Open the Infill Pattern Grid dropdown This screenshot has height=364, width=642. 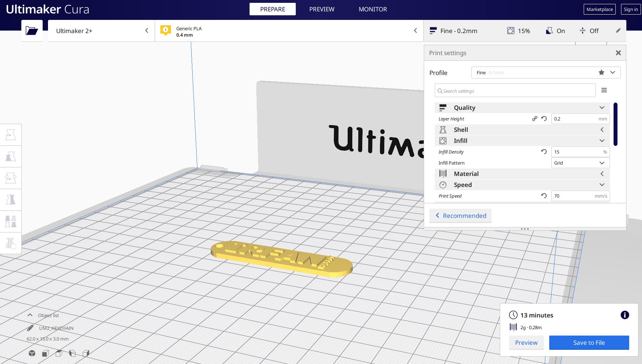[581, 163]
